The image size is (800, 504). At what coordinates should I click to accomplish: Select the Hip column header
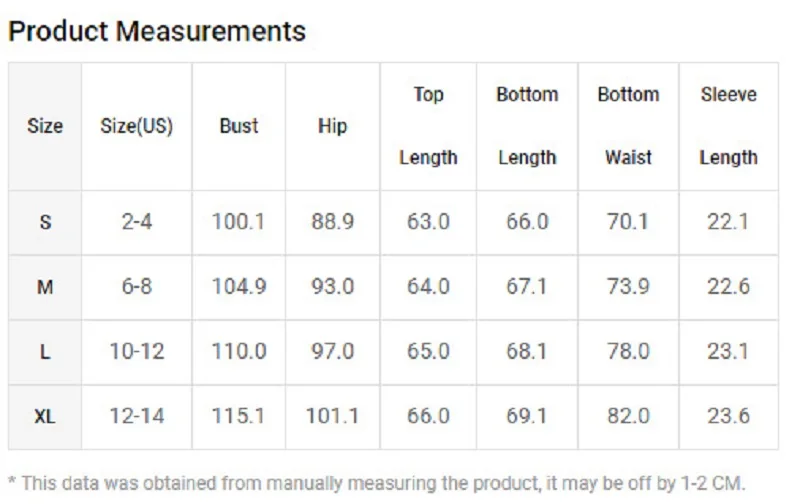click(x=332, y=126)
